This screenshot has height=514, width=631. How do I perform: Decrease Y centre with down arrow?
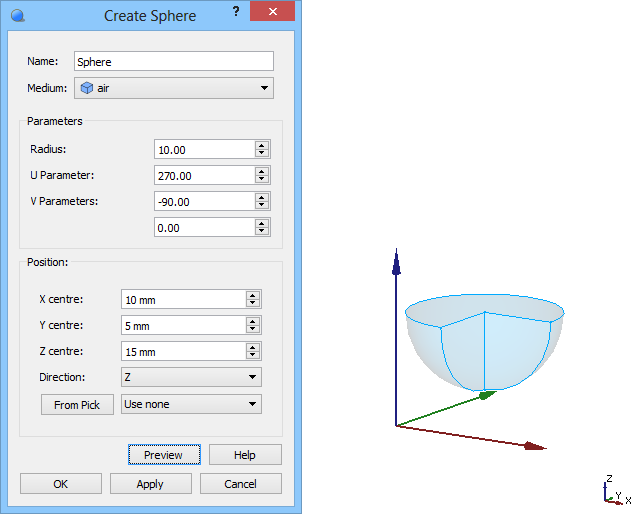[253, 329]
